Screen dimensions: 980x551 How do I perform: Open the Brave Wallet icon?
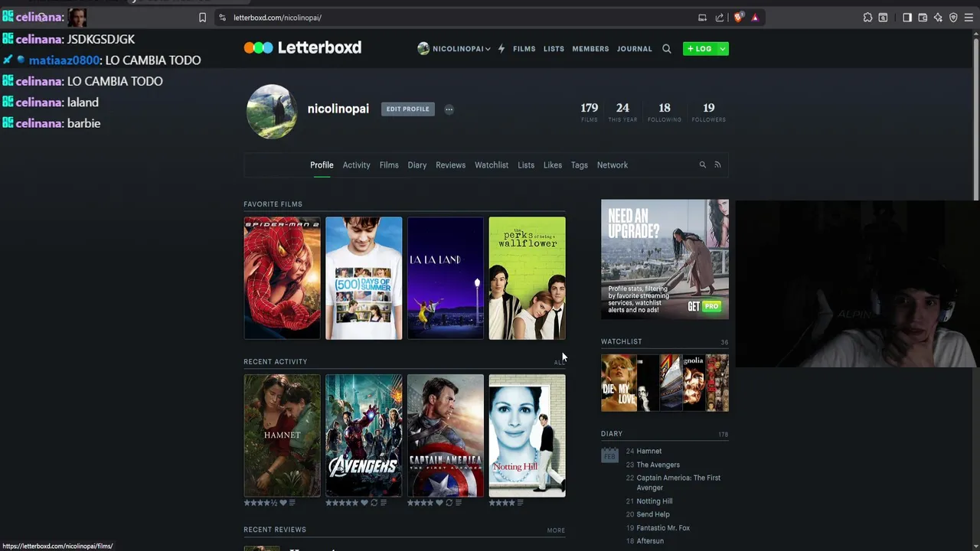(x=923, y=18)
